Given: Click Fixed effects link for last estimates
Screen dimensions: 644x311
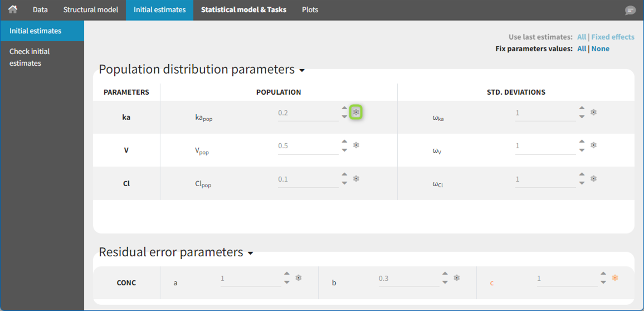Looking at the screenshot, I should click(x=612, y=37).
